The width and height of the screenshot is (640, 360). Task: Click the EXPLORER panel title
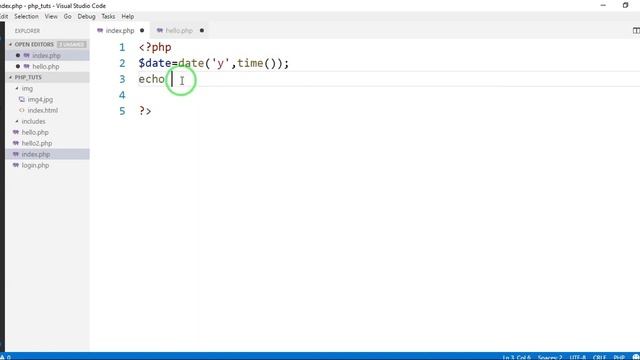tap(27, 31)
